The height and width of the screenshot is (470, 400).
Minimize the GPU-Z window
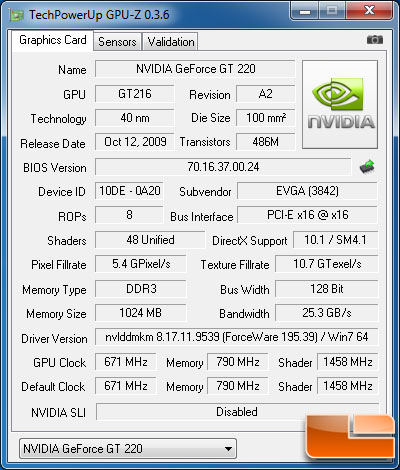[x=305, y=12]
